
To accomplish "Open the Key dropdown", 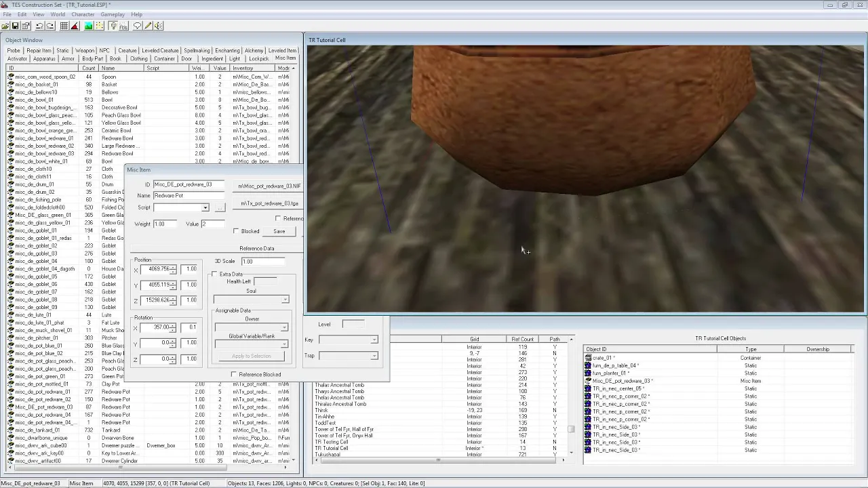I will tap(374, 340).
